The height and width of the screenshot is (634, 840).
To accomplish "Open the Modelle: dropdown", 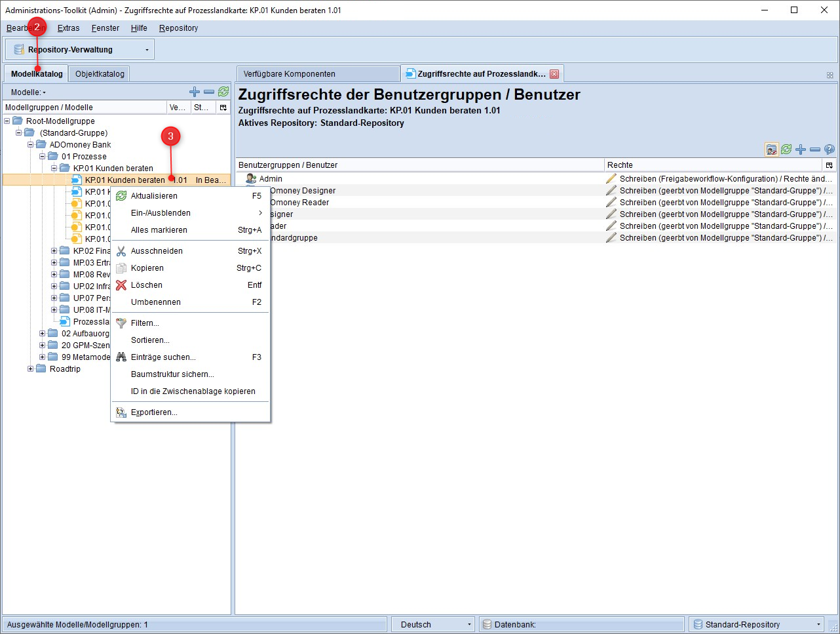I will pyautogui.click(x=29, y=92).
